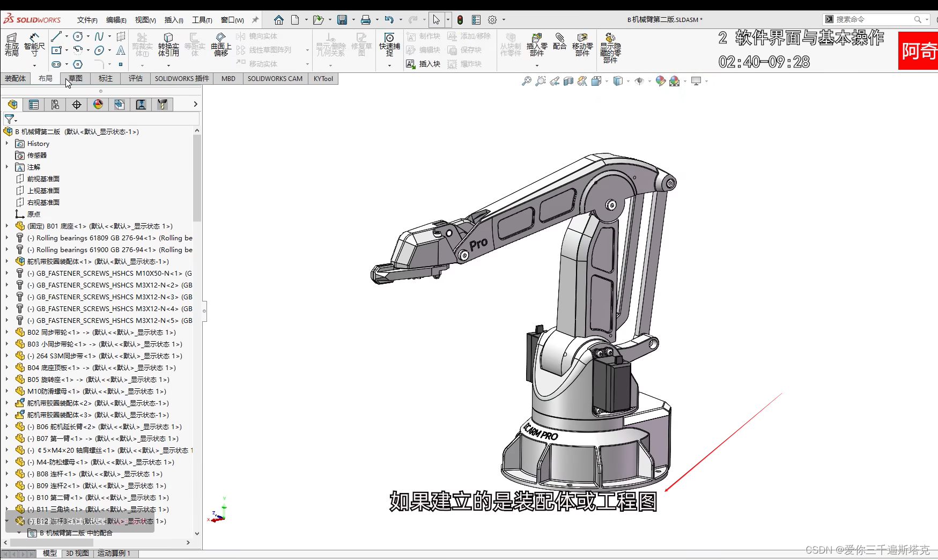Open FeatureManager design tree tab
Image resolution: width=938 pixels, height=560 pixels.
click(x=12, y=105)
